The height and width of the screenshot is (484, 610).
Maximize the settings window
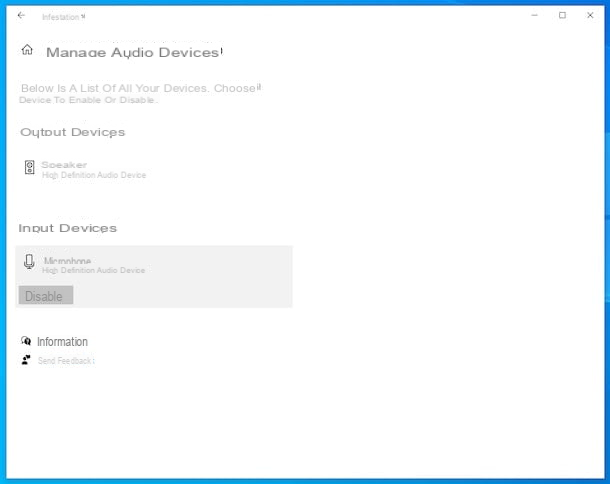[x=562, y=15]
